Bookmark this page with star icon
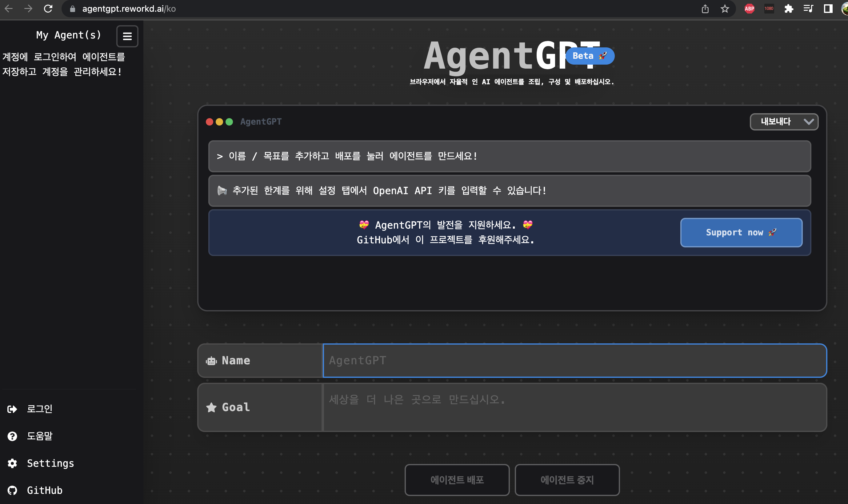Image resolution: width=848 pixels, height=504 pixels. pos(724,9)
